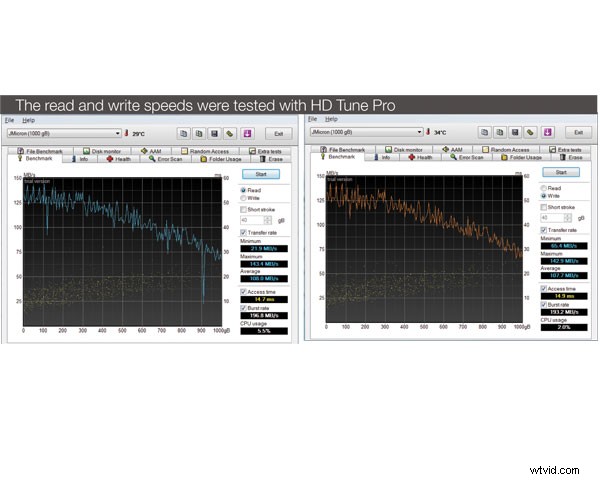Click Exit button in right window

[578, 132]
